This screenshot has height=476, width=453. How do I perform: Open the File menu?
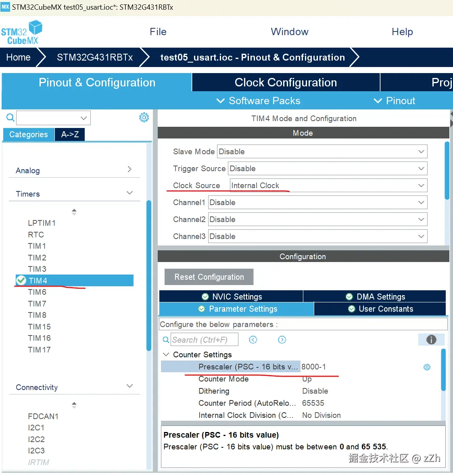click(x=158, y=32)
